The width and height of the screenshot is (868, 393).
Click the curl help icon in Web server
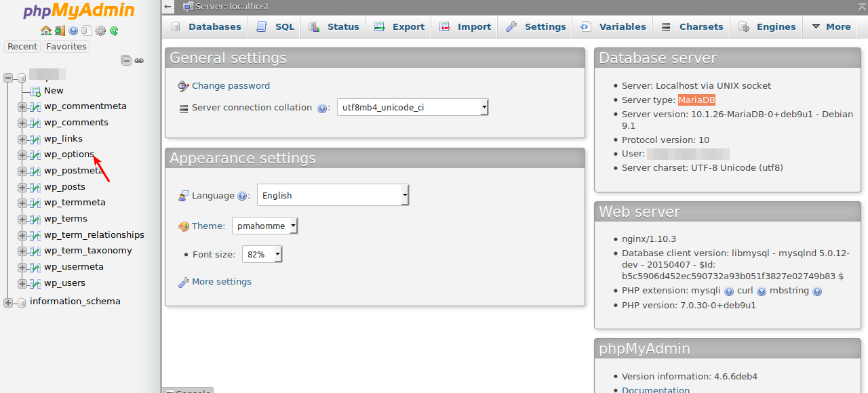762,291
